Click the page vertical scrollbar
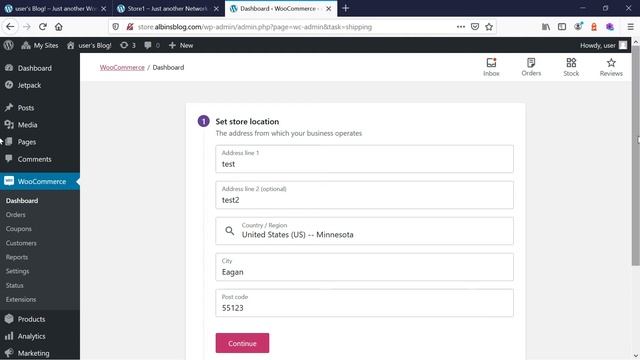Screen dimensions: 640x360 [x=636, y=155]
